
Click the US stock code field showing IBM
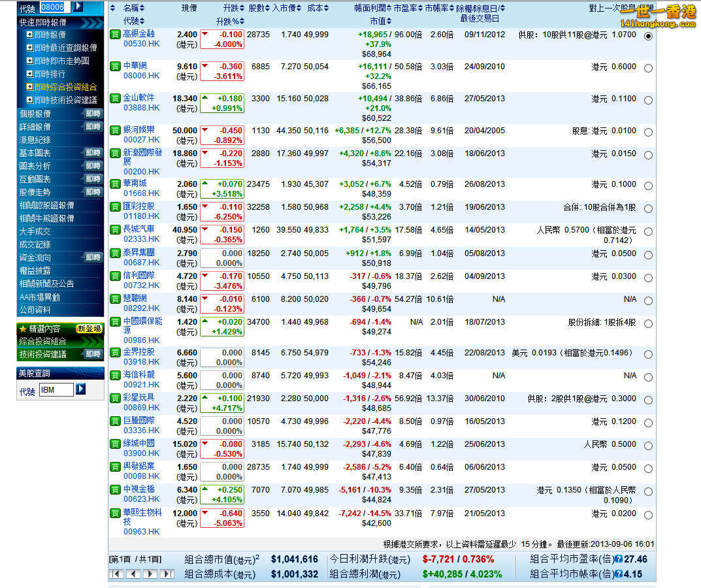pyautogui.click(x=56, y=389)
